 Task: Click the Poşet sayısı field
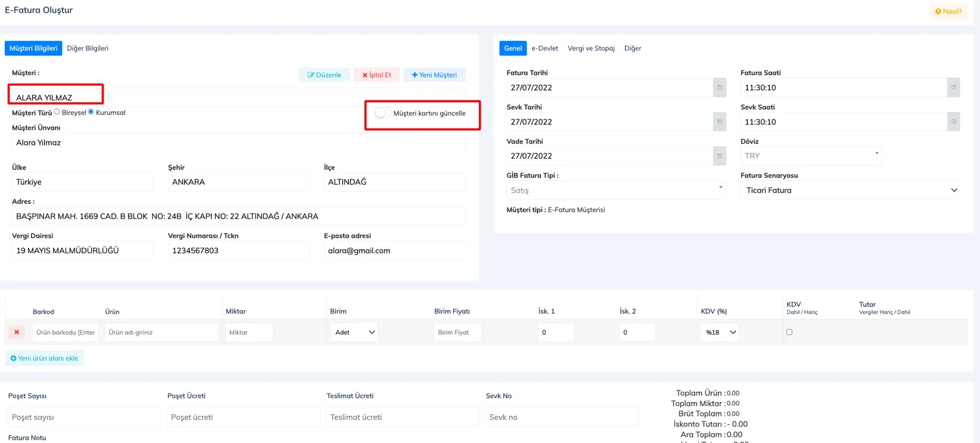[x=84, y=417]
